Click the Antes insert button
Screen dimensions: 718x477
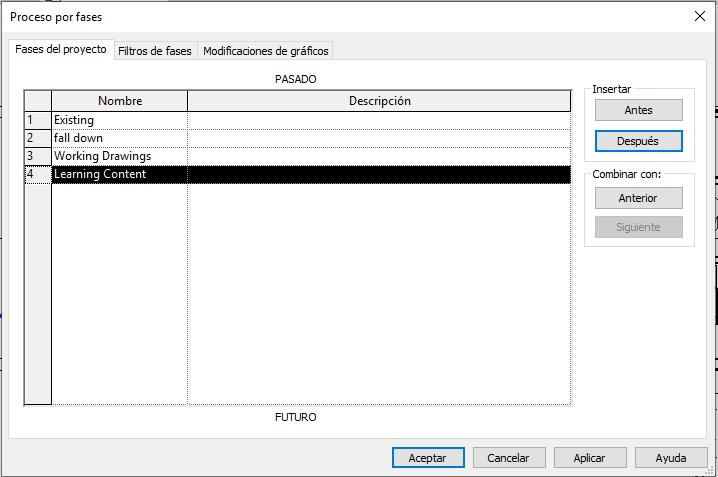coord(638,110)
